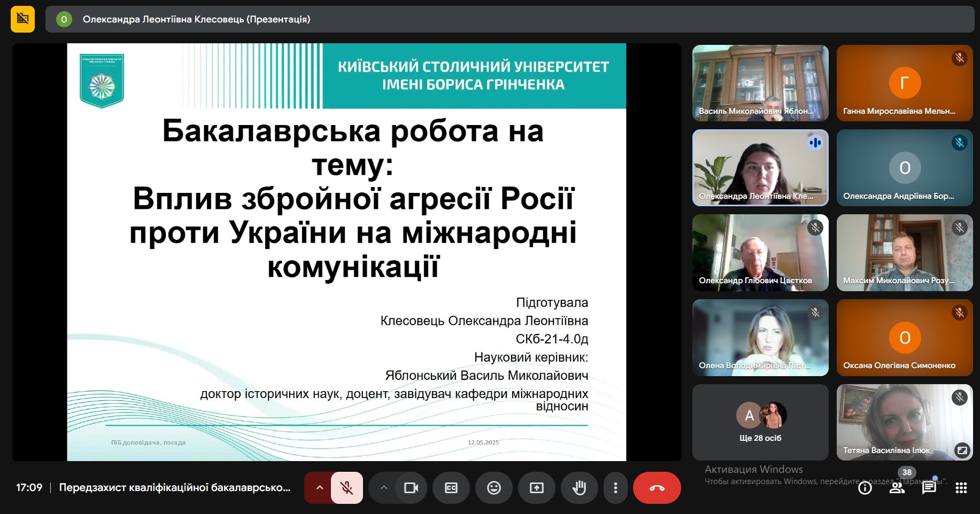Screen dimensions: 980x514
Task: Click the Максим Миколайович video tile
Action: (904, 252)
